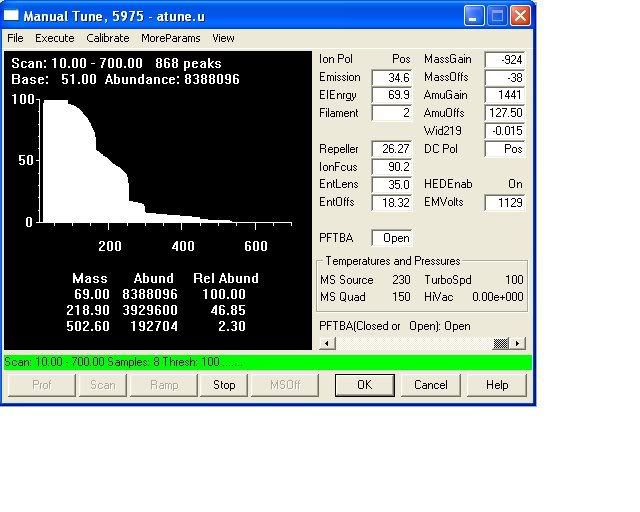Open the Calibrate menu
The image size is (640, 512).
pyautogui.click(x=107, y=38)
